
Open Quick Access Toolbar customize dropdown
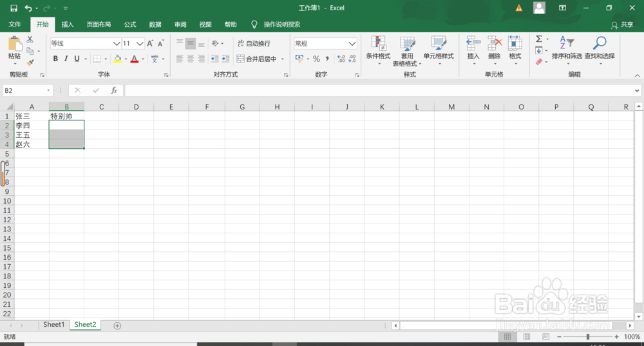(x=65, y=8)
